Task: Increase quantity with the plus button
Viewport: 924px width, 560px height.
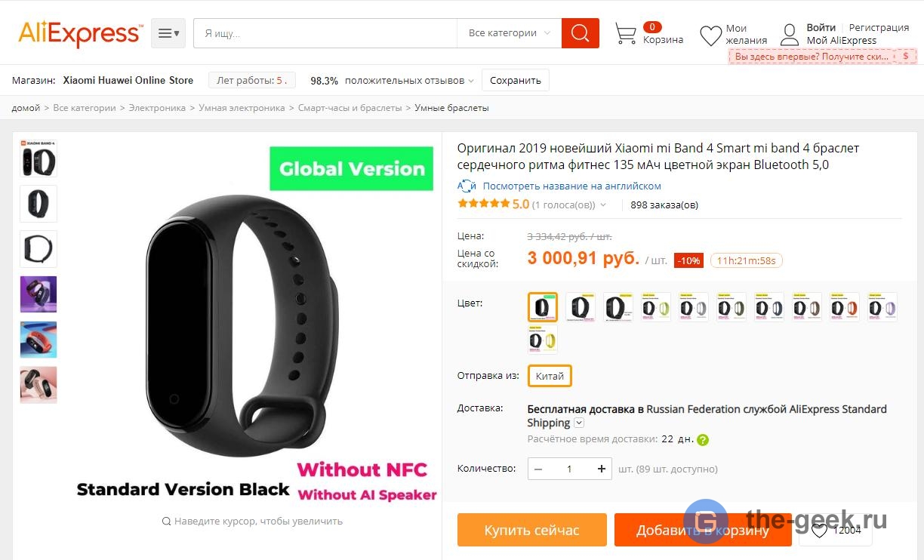Action: coord(601,469)
